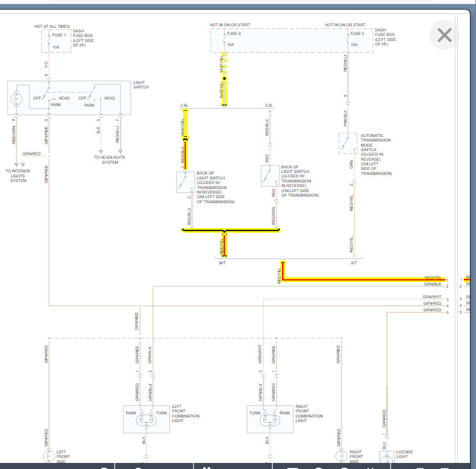
Task: Select the "3.2L" engine branch label
Action: click(x=269, y=105)
